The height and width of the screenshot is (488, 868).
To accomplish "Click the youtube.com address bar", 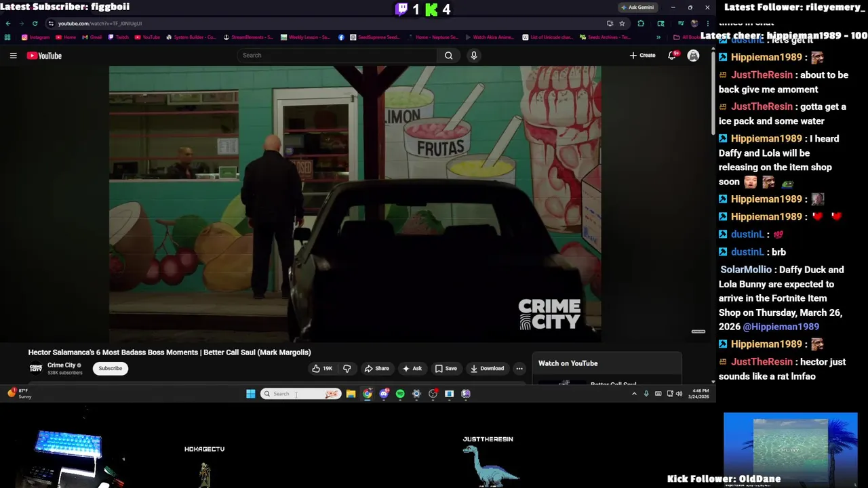I will point(325,23).
